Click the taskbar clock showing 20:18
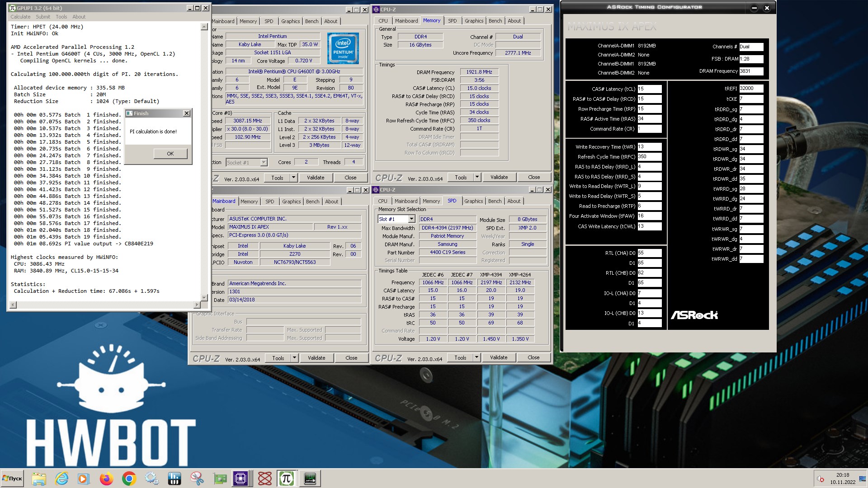 [x=842, y=475]
